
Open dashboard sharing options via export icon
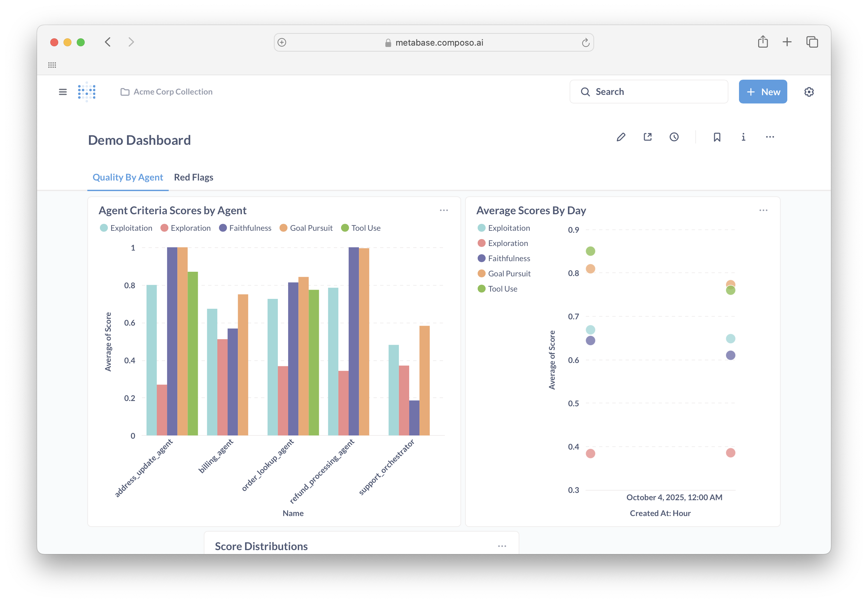pyautogui.click(x=647, y=137)
